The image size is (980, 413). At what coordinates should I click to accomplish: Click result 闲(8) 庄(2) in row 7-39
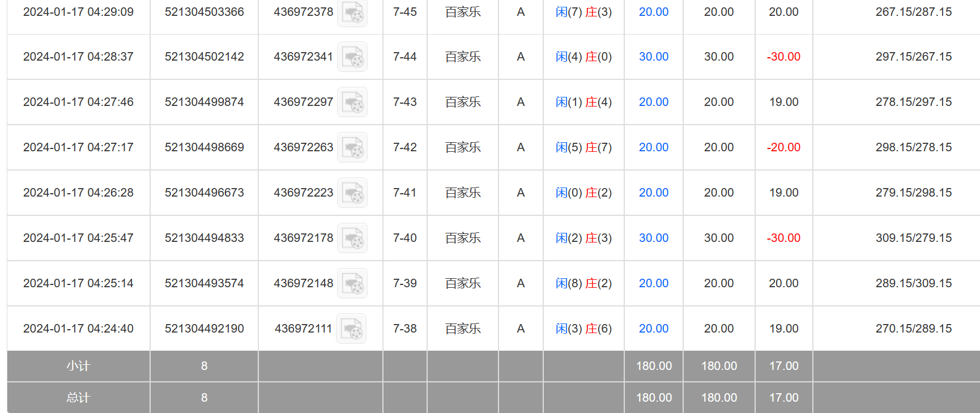[583, 283]
